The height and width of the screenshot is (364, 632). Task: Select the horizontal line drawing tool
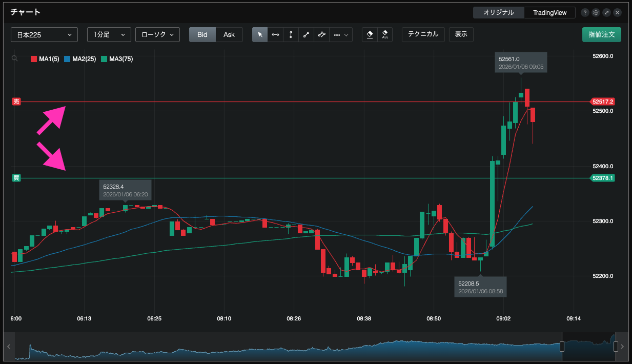point(275,35)
